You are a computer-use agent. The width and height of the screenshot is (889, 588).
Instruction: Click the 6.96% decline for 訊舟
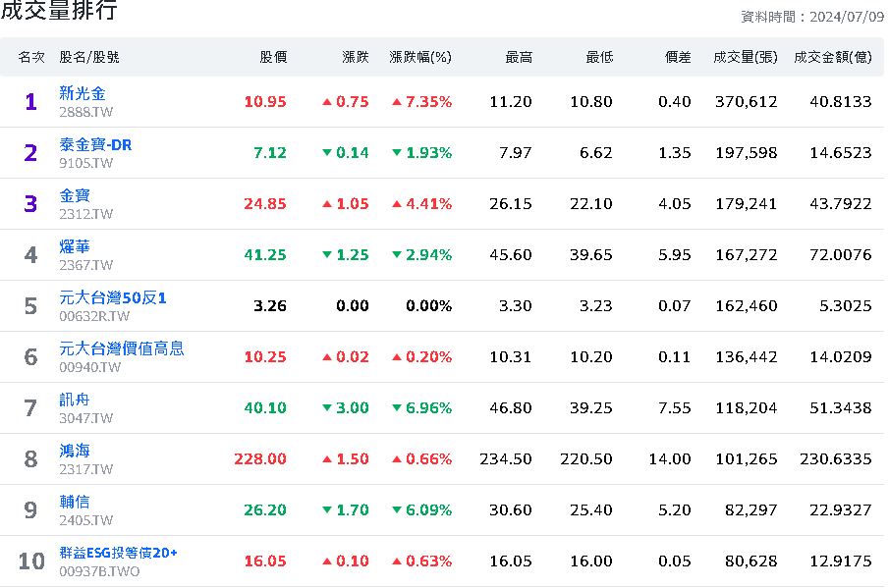coord(421,407)
